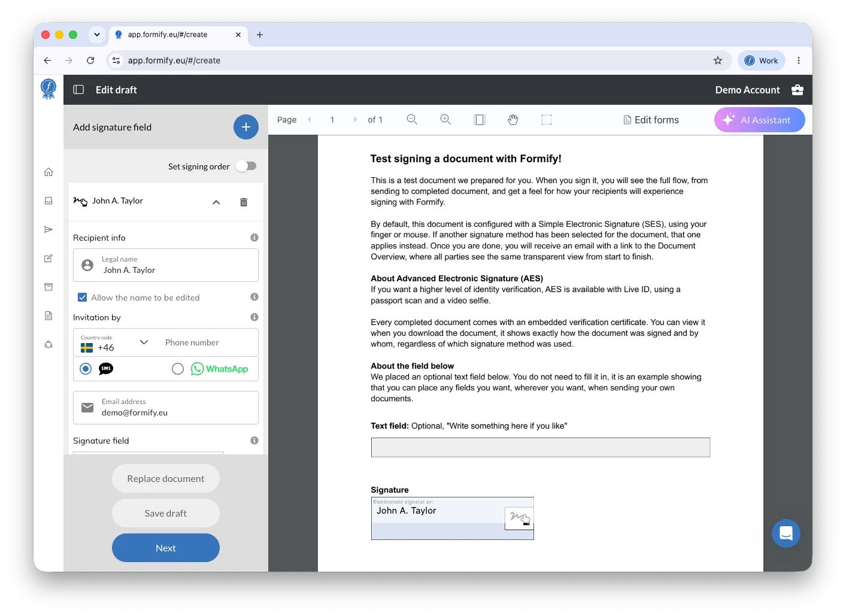Click the fit-page view icon

480,120
